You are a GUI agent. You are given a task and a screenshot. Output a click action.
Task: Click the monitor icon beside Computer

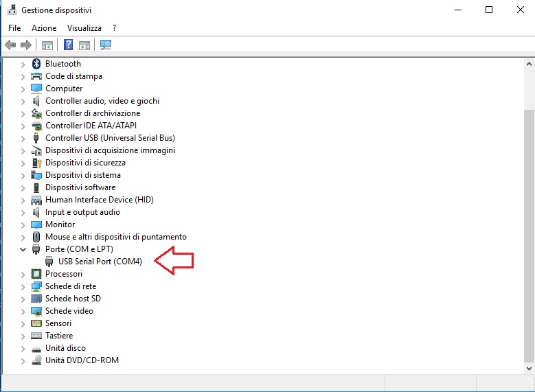point(36,89)
